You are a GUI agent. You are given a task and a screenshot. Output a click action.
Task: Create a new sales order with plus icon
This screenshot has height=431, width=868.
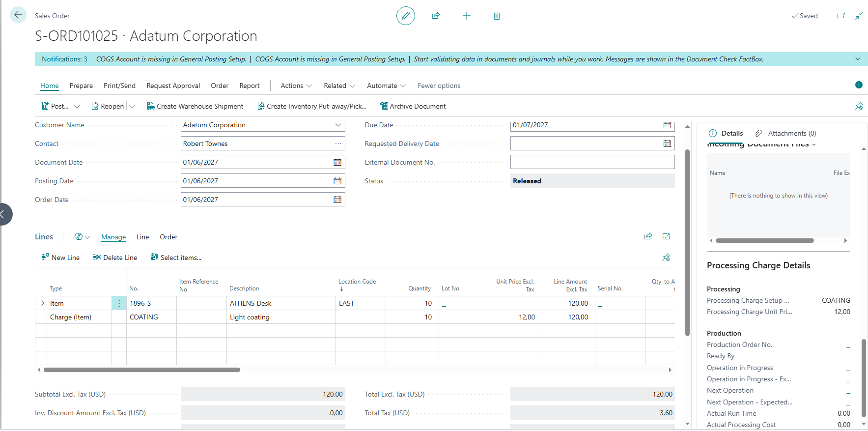click(467, 16)
